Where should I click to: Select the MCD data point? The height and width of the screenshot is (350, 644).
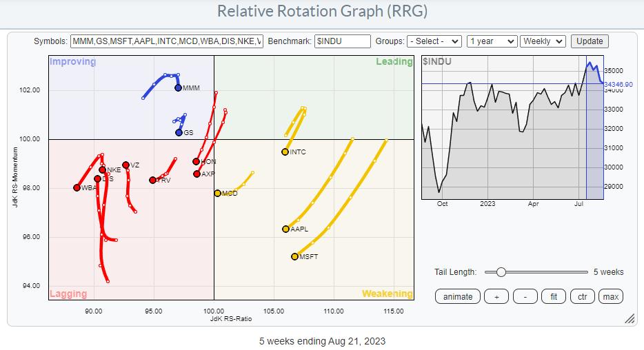pos(217,194)
